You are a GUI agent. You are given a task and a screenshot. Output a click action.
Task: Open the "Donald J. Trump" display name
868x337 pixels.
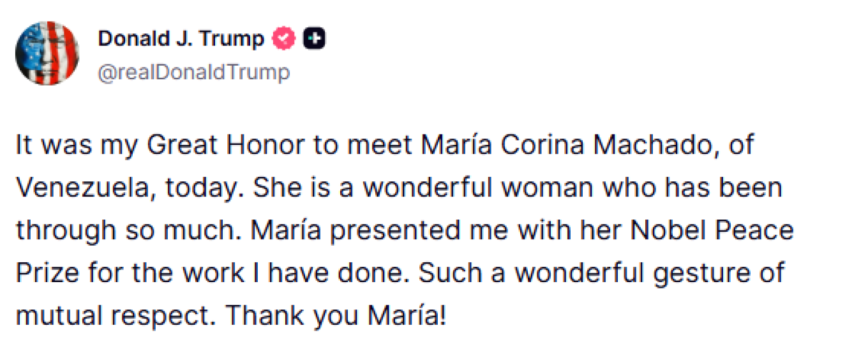[181, 40]
